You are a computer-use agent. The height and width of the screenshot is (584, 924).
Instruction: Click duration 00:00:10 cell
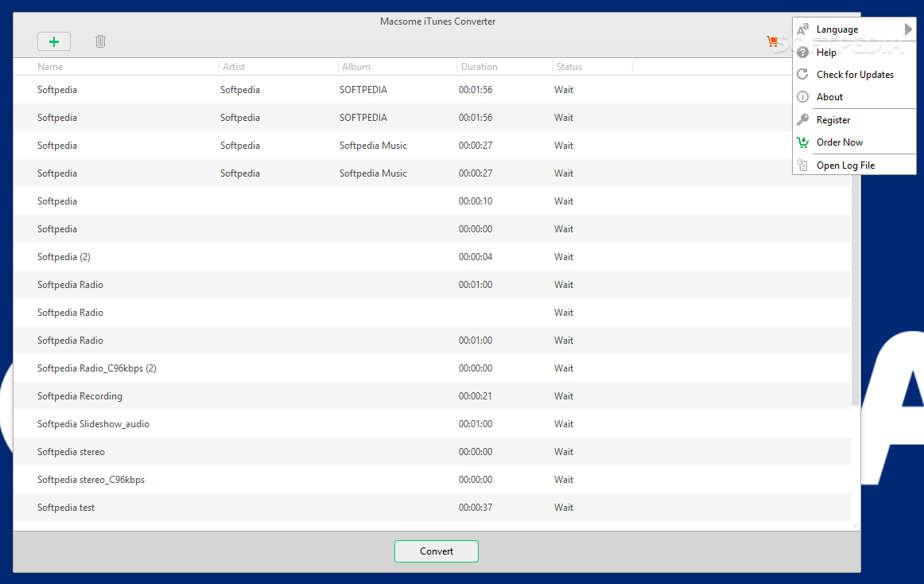pos(476,201)
